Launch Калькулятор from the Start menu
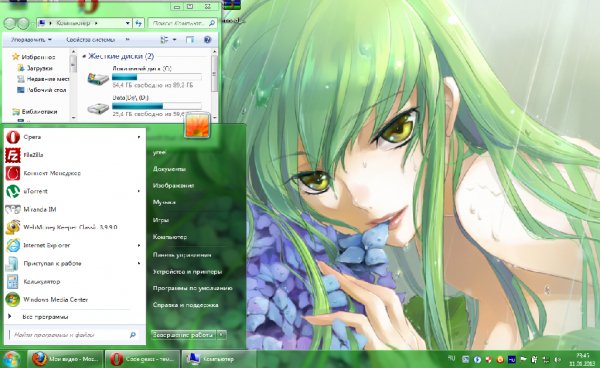This screenshot has width=600, height=368. [x=73, y=282]
